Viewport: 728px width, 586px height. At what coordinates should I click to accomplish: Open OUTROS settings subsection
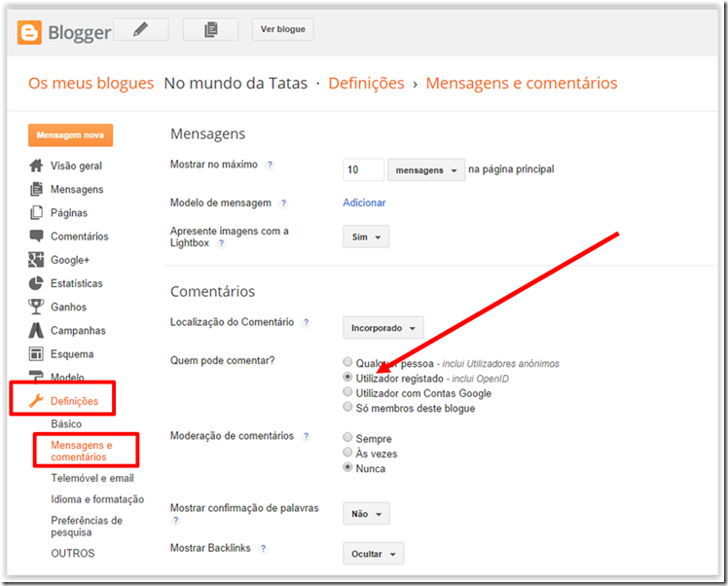tap(73, 554)
